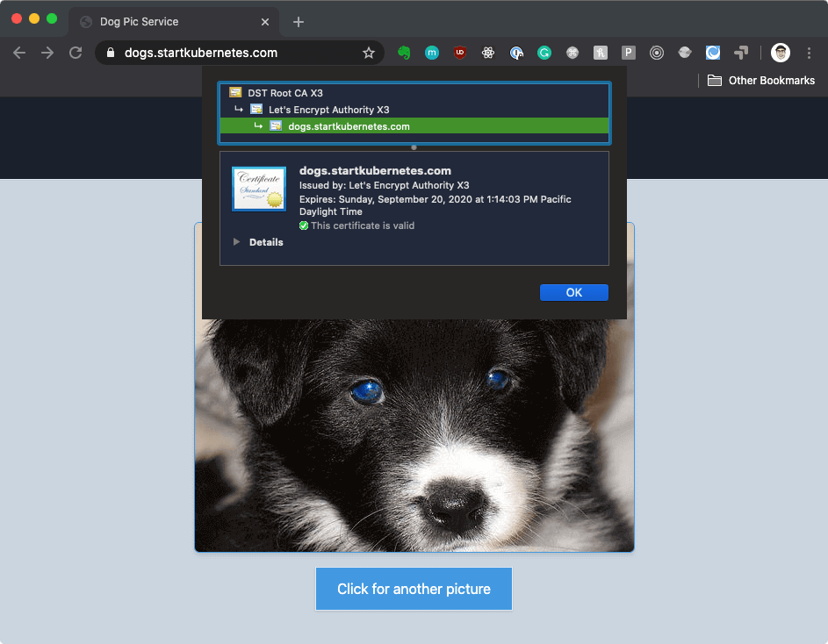The image size is (828, 644).
Task: Open the Grammarly extension
Action: tap(544, 53)
